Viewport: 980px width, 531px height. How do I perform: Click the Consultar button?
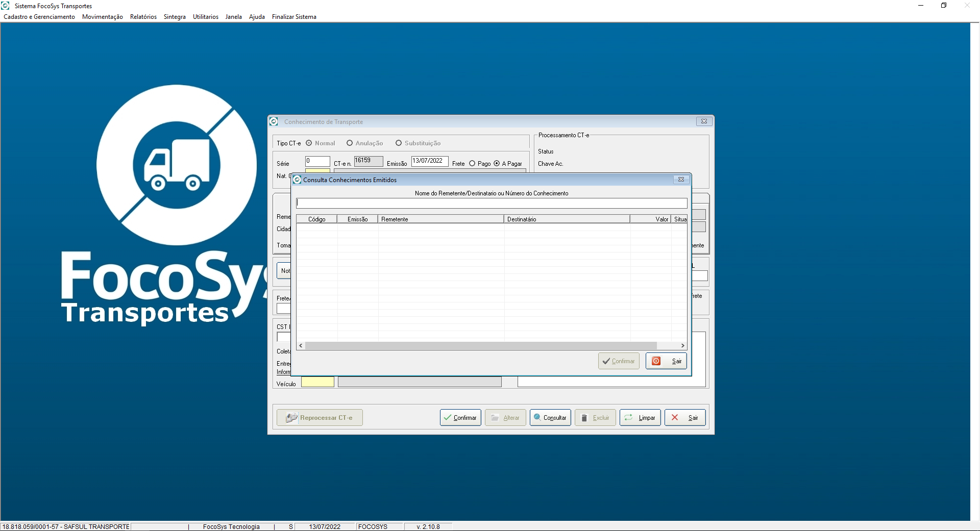[x=550, y=418]
